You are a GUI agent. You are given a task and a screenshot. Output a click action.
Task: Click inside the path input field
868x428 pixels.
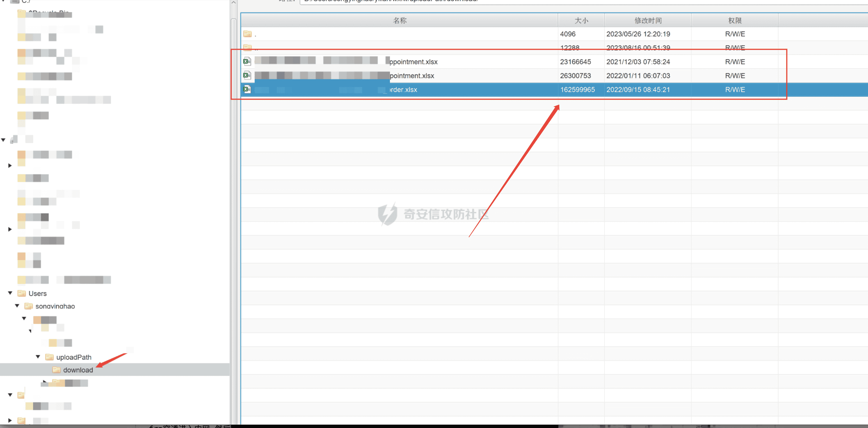[505, 1]
